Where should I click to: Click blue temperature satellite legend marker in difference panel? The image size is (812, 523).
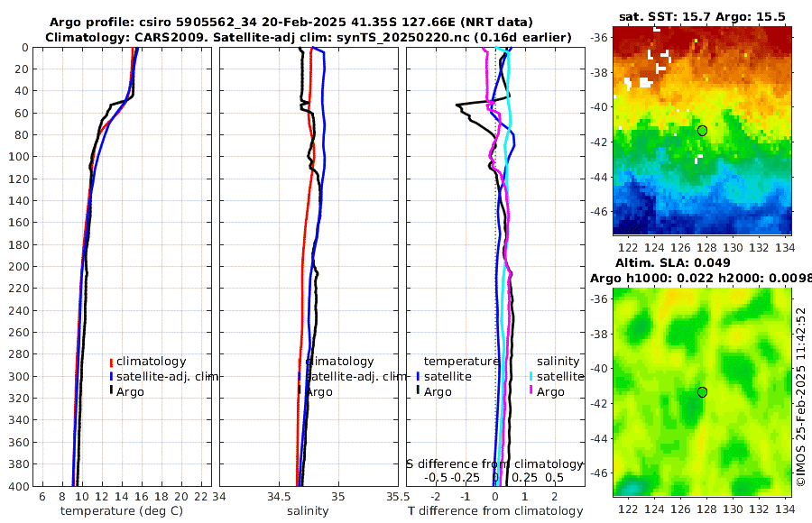(x=418, y=376)
